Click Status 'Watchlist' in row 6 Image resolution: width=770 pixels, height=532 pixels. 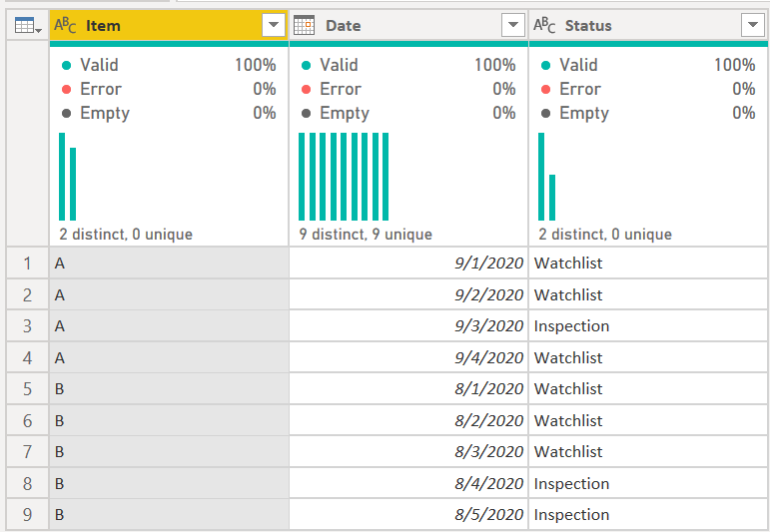coord(648,420)
